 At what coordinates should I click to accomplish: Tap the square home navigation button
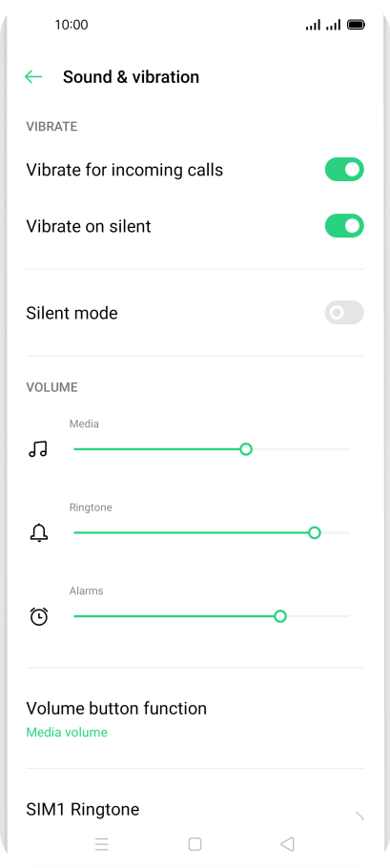pyautogui.click(x=195, y=843)
